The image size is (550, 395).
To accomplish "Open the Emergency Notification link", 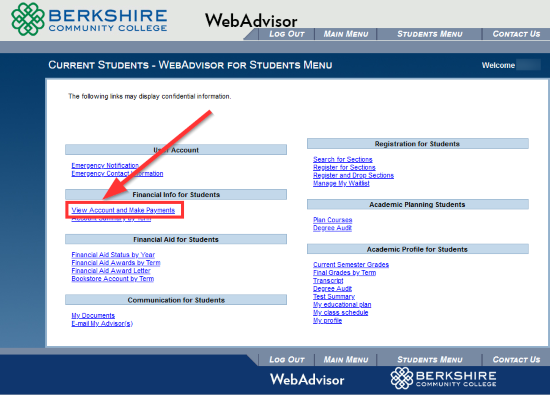I will coord(105,165).
